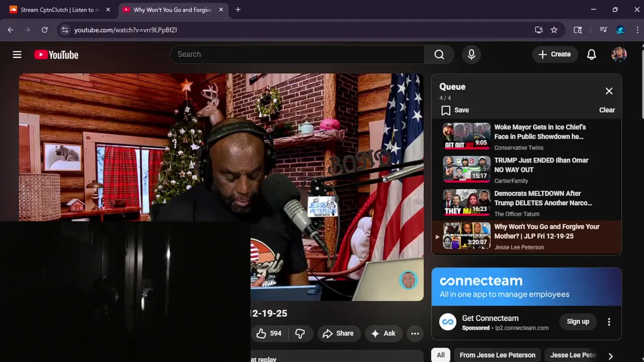
Task: Start voice search with microphone icon
Action: click(x=471, y=54)
